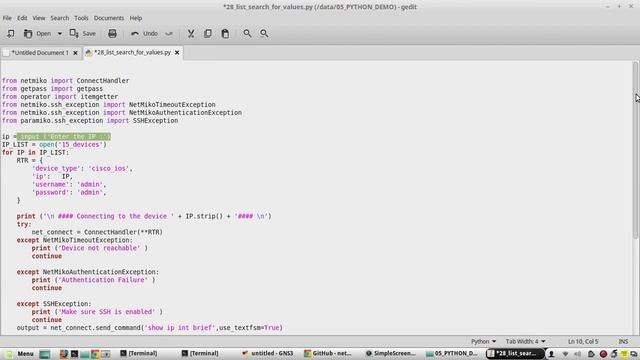The height and width of the screenshot is (360, 640).
Task: Switch to untitled - GNS3 taskbar window
Action: [x=267, y=353]
